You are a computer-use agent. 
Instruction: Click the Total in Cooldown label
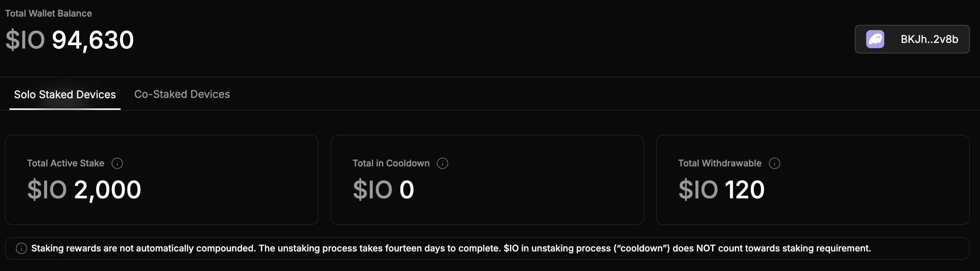coord(391,163)
